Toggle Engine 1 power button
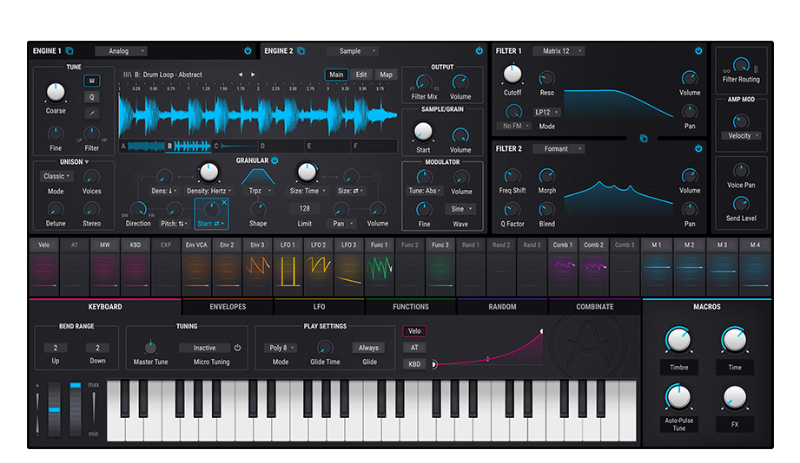800x463 pixels. tap(247, 51)
